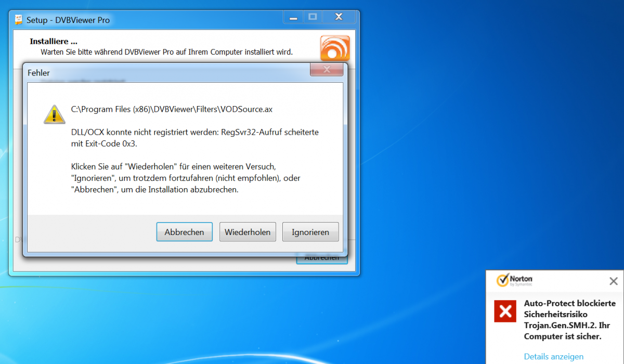This screenshot has width=624, height=364.
Task: Open Details anzeigen link in Norton popup
Action: coord(554,357)
